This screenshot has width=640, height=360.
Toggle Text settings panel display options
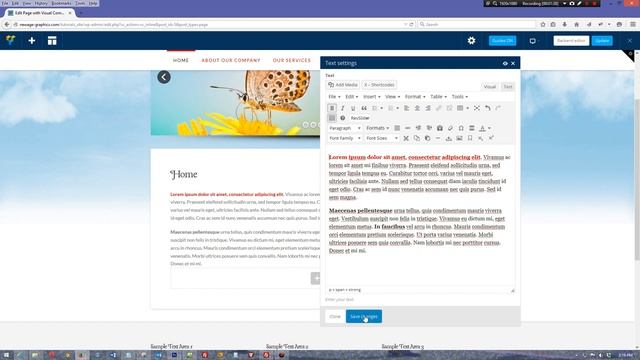coord(505,63)
